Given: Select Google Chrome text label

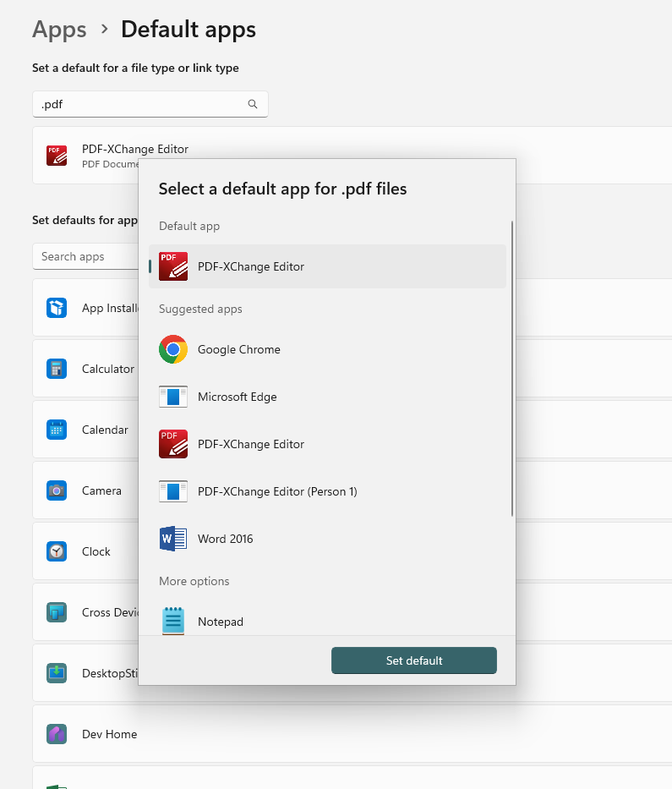Looking at the screenshot, I should 239,349.
